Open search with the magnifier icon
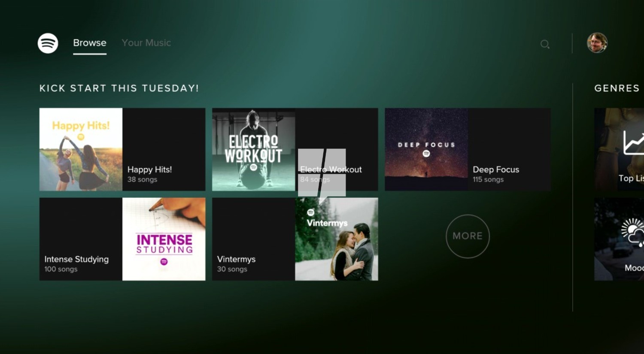This screenshot has height=354, width=644. [545, 44]
